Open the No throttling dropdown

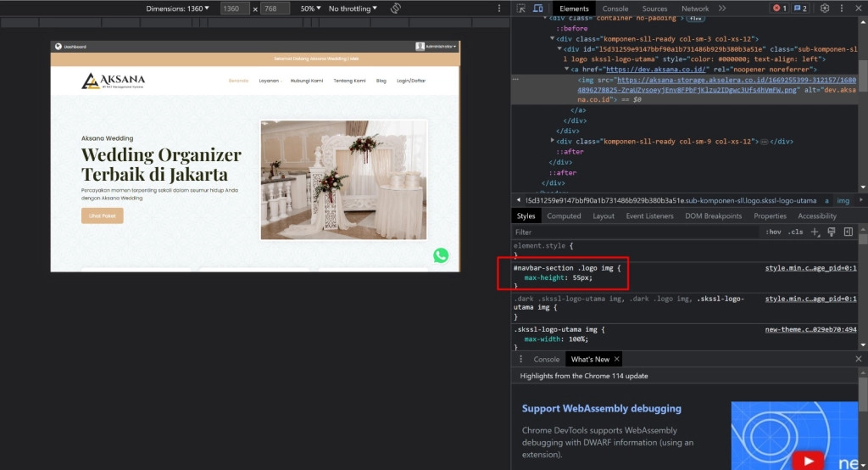[x=353, y=8]
